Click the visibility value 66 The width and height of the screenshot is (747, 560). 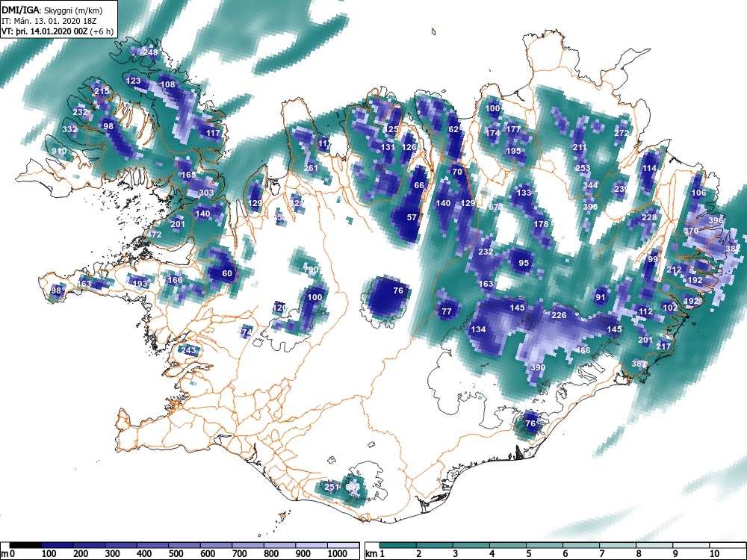pyautogui.click(x=419, y=185)
